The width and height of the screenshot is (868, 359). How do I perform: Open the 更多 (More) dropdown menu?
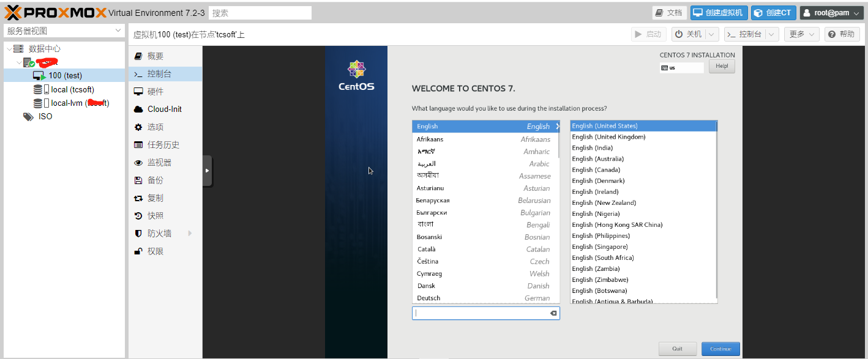801,34
